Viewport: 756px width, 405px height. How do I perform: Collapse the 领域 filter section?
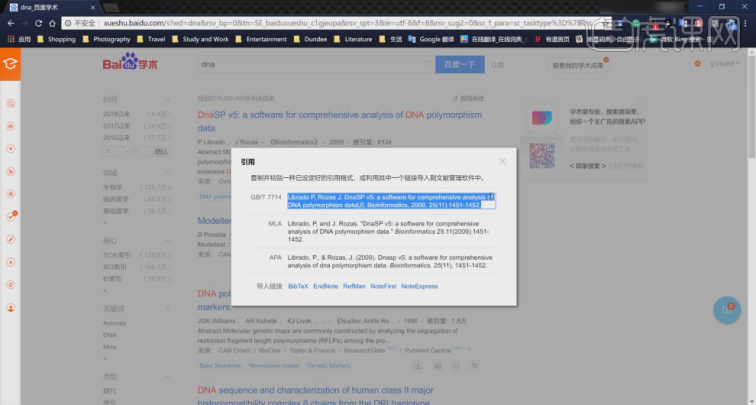(x=167, y=173)
